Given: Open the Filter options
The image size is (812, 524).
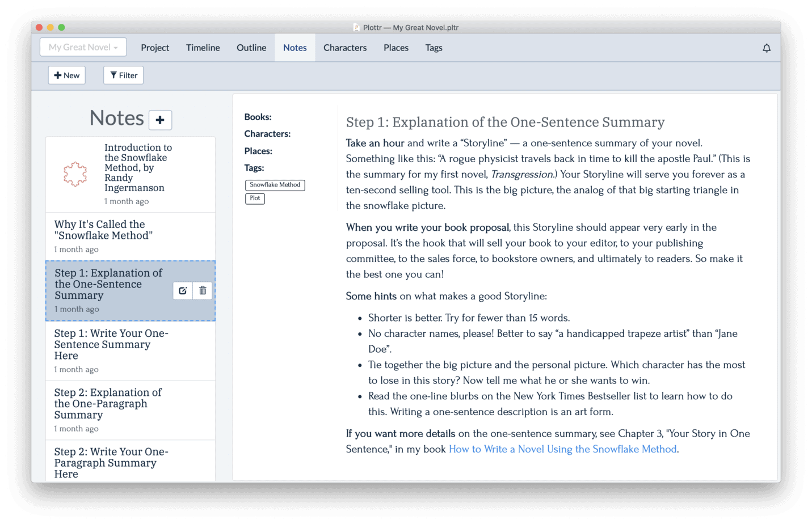Looking at the screenshot, I should pyautogui.click(x=123, y=75).
